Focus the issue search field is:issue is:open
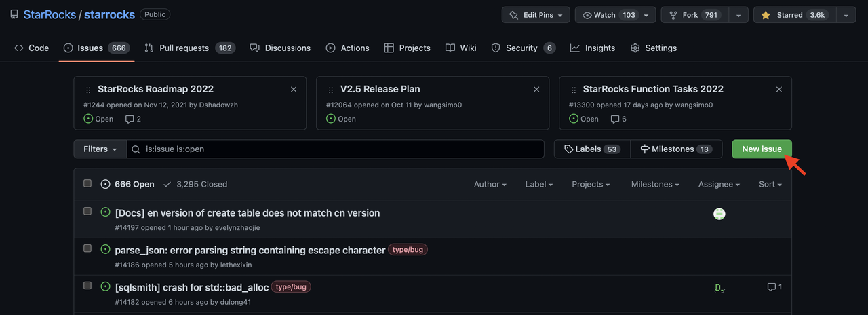This screenshot has height=315, width=868. pos(335,149)
